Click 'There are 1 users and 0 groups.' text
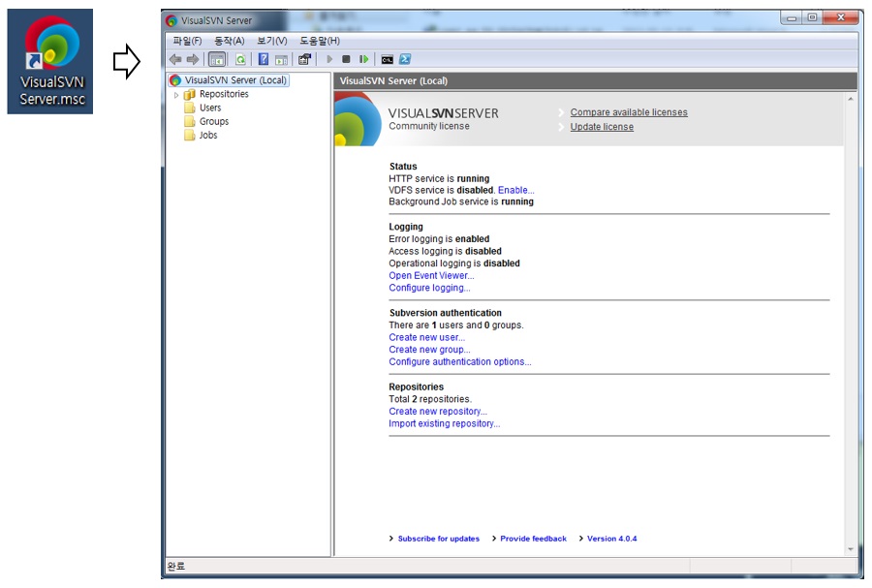The image size is (872, 588). pyautogui.click(x=456, y=325)
